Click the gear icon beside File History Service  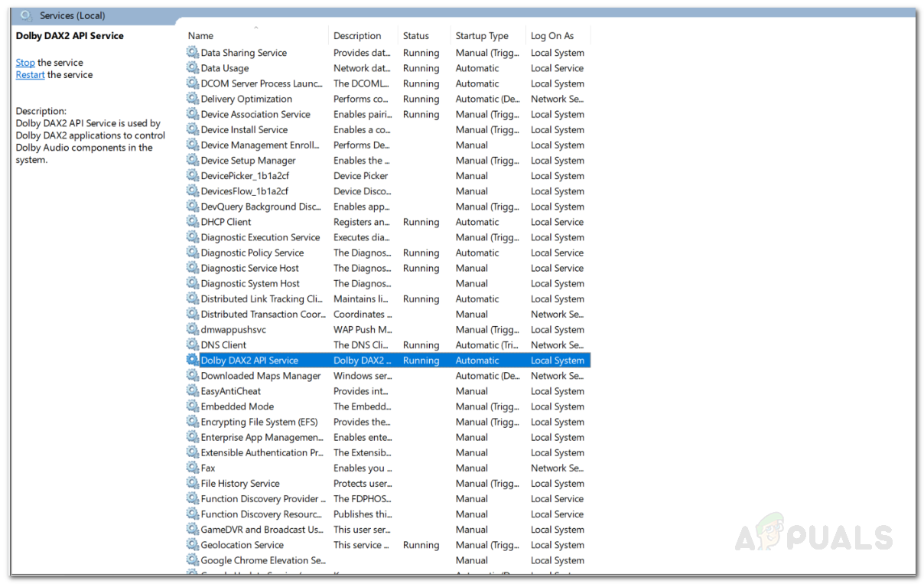click(x=193, y=484)
